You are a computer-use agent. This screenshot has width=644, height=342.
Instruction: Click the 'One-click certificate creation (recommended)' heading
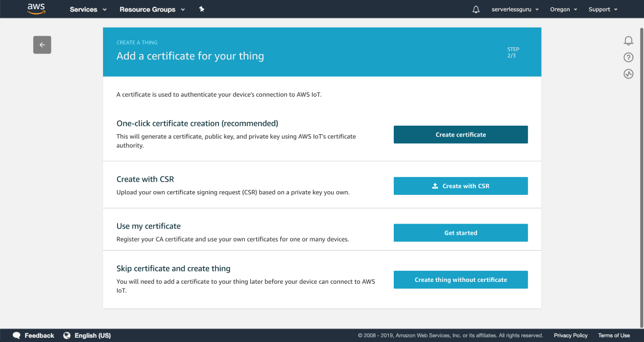click(197, 124)
